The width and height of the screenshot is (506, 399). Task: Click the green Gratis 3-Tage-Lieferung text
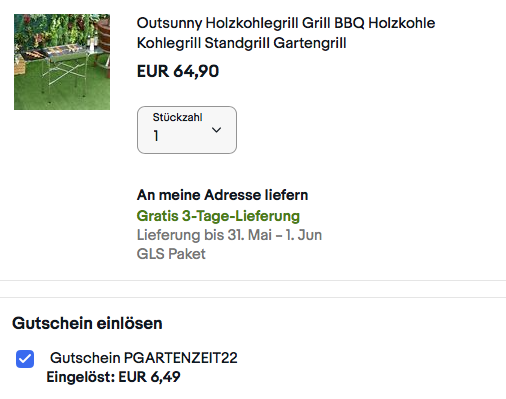pyautogui.click(x=218, y=216)
